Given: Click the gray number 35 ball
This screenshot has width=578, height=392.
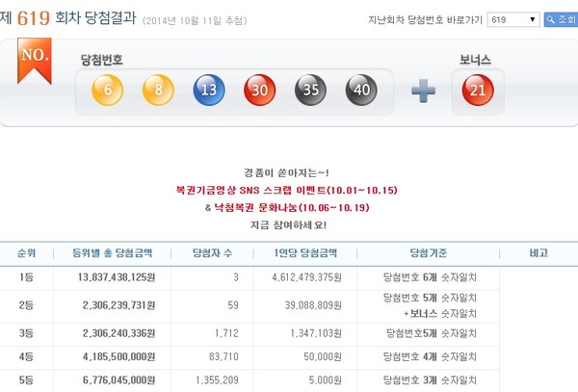Looking at the screenshot, I should (311, 90).
